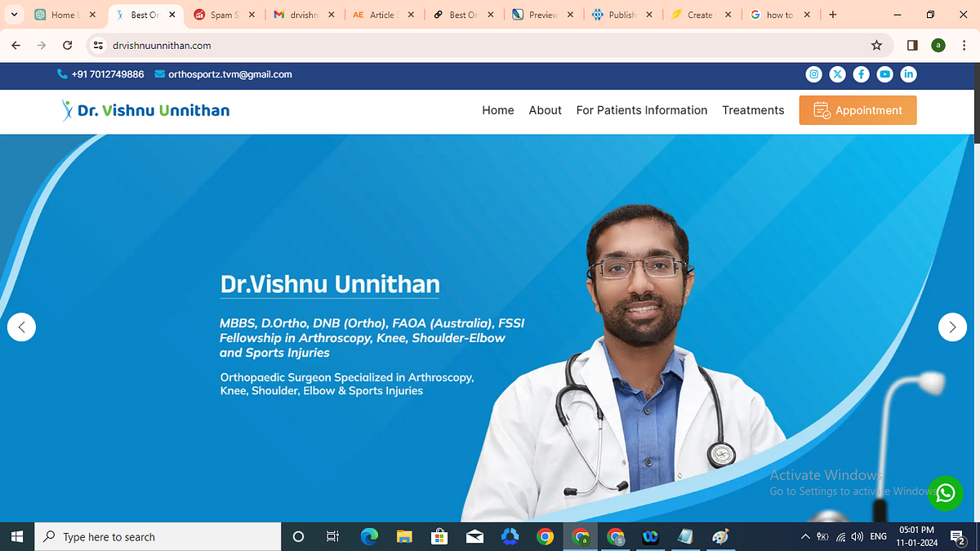This screenshot has height=551, width=980.
Task: Open the X (Twitter) social icon
Action: [838, 74]
